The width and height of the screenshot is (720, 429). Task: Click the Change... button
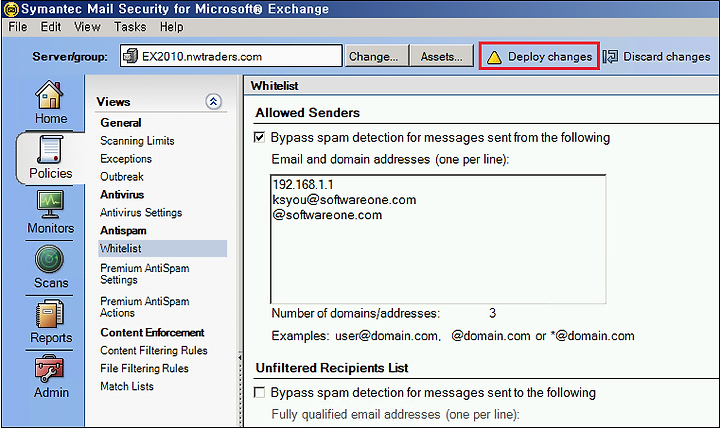pyautogui.click(x=377, y=56)
